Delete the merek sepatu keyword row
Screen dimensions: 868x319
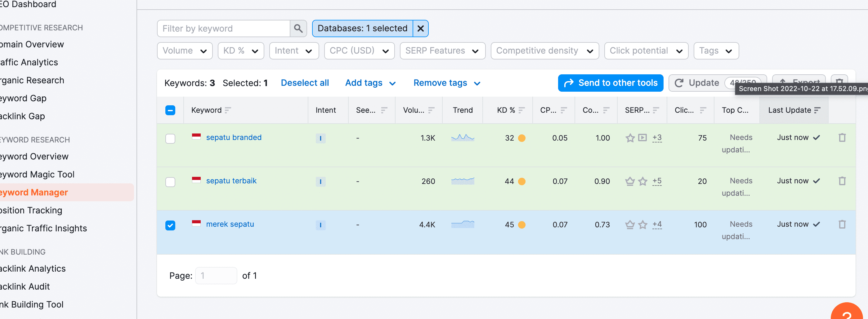(x=842, y=225)
